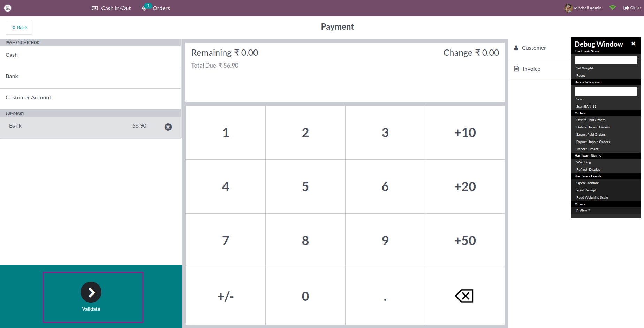
Task: Click the Electronic Scale weight input
Action: tap(606, 60)
